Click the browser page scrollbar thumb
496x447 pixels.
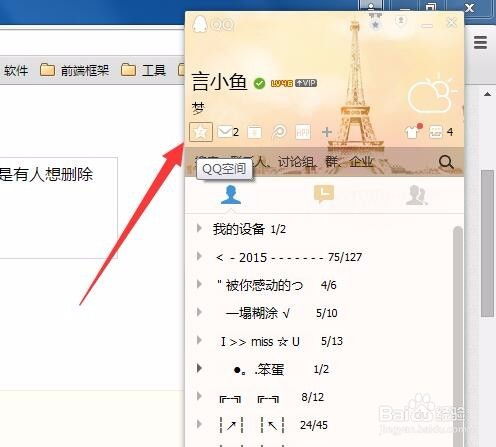pyautogui.click(x=488, y=243)
